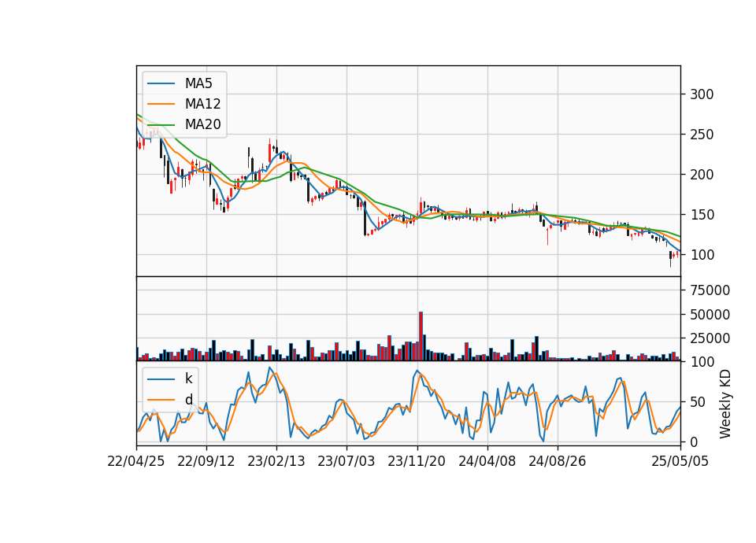Image resolution: width=756 pixels, height=543 pixels.
Task: Click the 0 label on KD axis
Action: (x=694, y=441)
